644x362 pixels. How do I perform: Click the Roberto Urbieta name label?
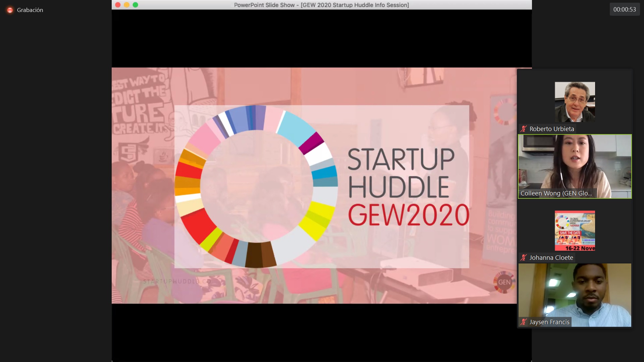tap(551, 129)
